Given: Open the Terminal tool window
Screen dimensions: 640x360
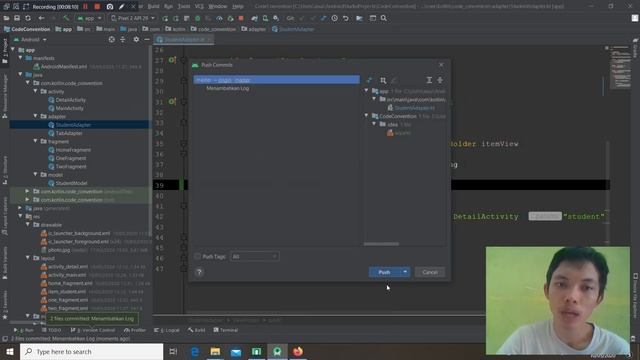Looking at the screenshot, I should [x=226, y=330].
